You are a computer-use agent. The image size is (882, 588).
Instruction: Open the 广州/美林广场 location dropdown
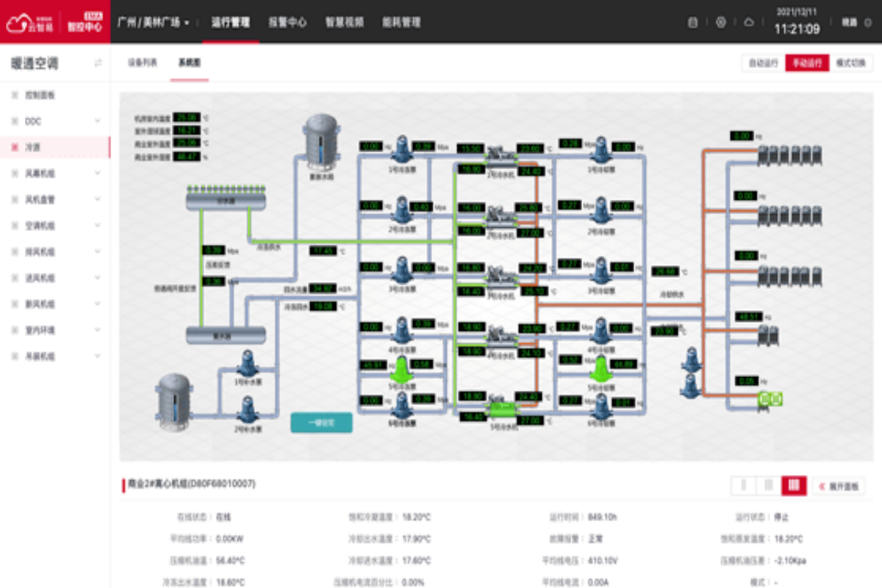[154, 23]
